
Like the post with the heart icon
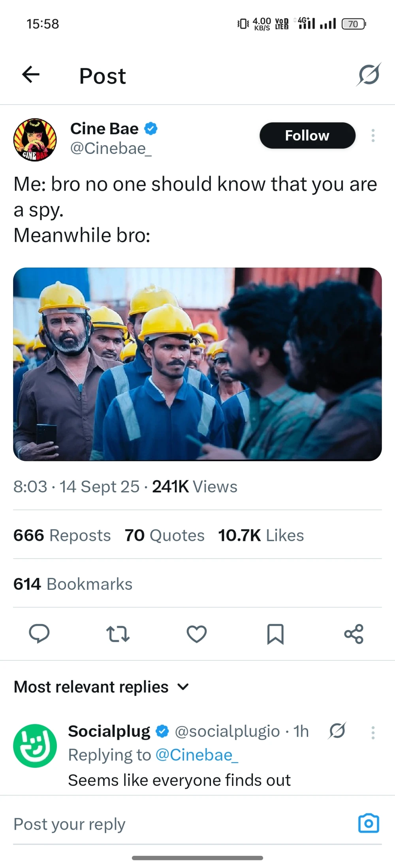[x=196, y=634]
